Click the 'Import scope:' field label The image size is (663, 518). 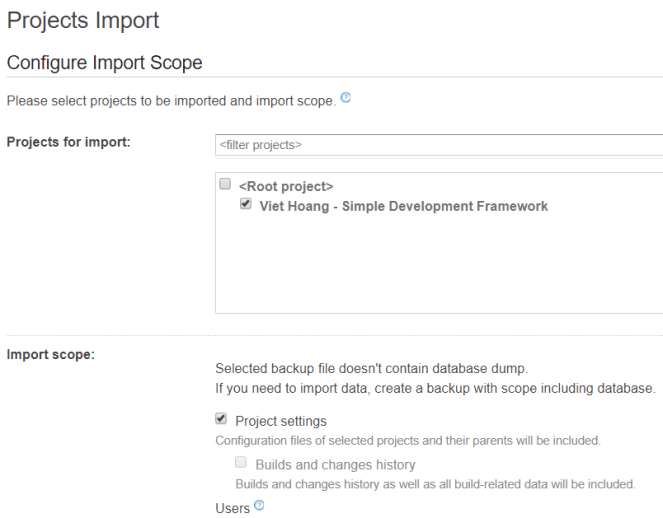click(x=51, y=354)
